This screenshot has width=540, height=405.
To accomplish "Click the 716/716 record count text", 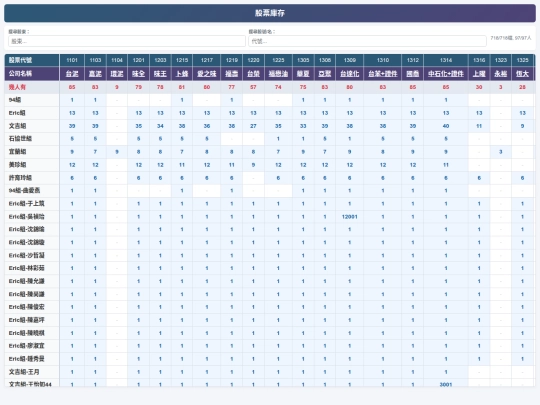I will [x=511, y=38].
